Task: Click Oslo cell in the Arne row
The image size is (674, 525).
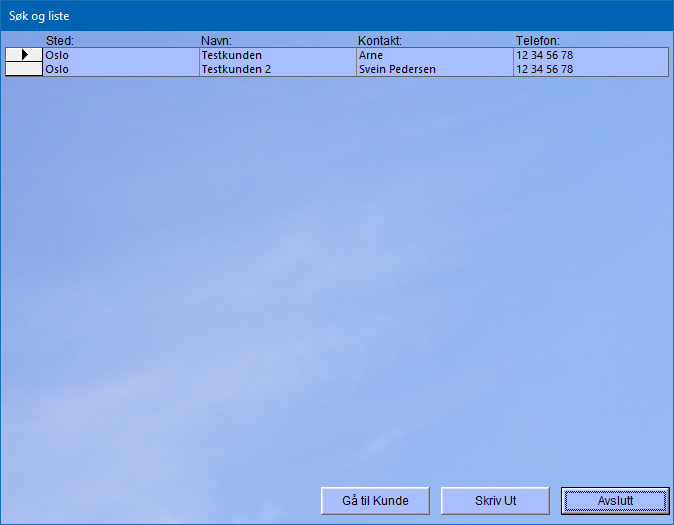Action: tap(121, 55)
